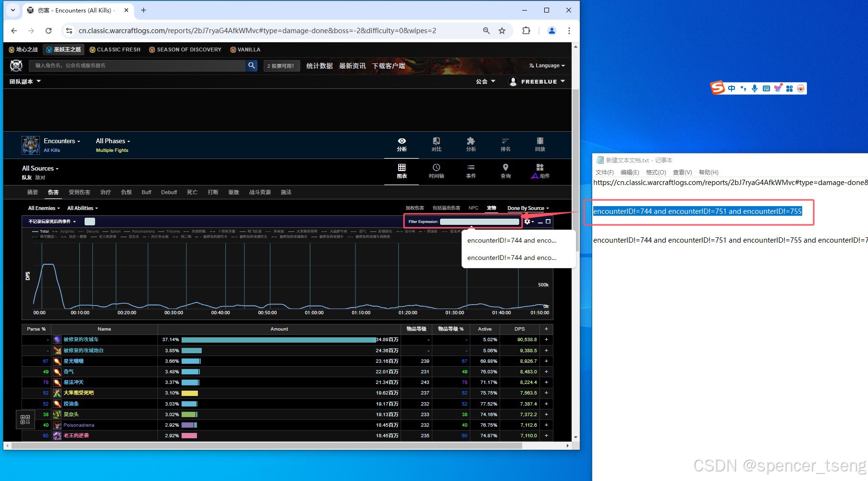This screenshot has width=868, height=481.
Task: Open the Debuff tab
Action: point(169,192)
